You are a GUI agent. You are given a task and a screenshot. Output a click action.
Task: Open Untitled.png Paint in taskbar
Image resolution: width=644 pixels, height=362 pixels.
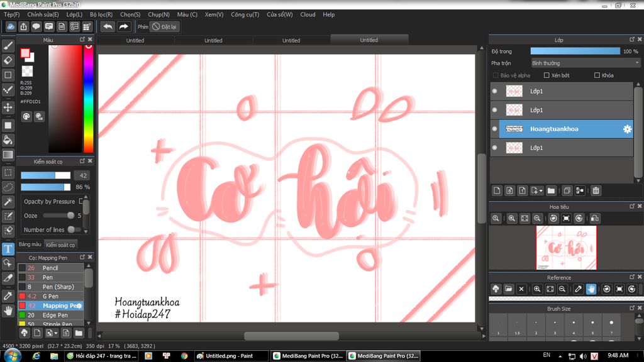[231, 356]
